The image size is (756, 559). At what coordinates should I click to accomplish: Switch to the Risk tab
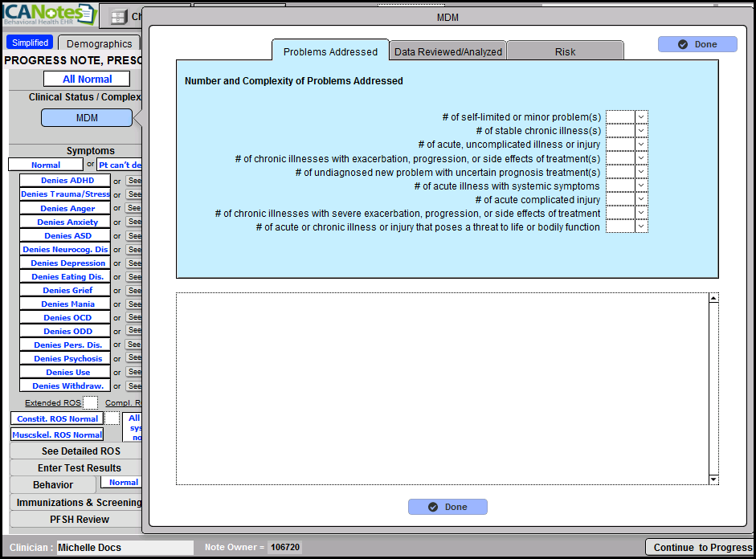pos(565,51)
